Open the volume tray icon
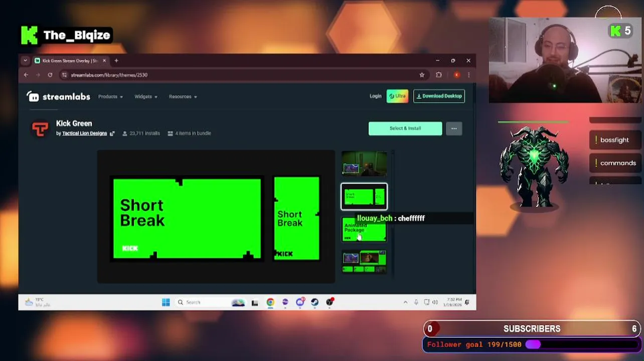The width and height of the screenshot is (644, 361). (435, 302)
